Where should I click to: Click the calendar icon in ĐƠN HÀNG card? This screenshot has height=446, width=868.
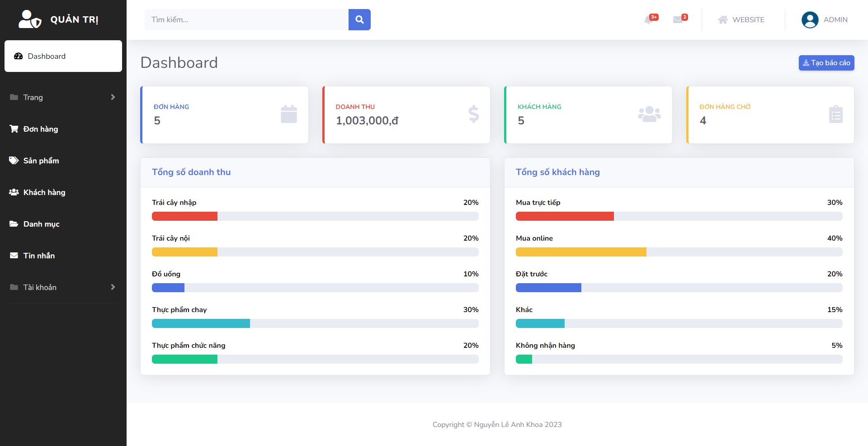(x=289, y=114)
